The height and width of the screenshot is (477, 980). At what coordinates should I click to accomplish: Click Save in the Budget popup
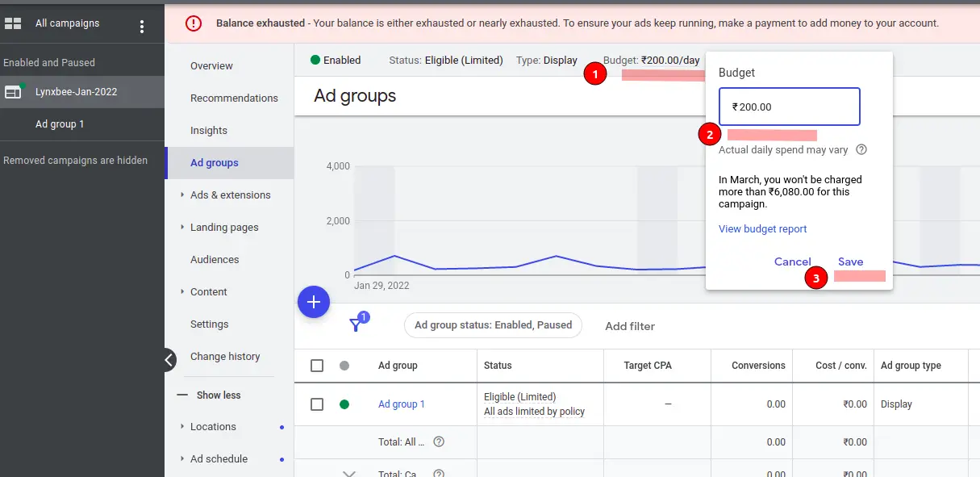coord(850,262)
